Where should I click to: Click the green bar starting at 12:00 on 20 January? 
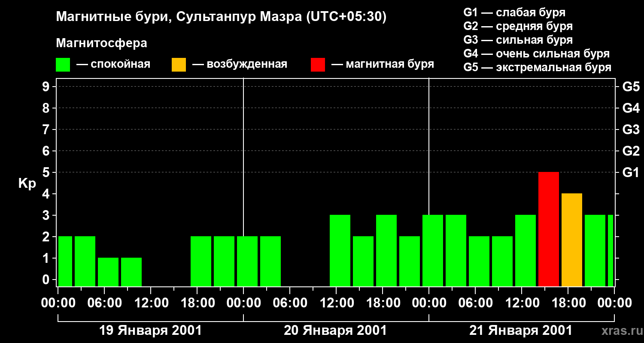point(340,250)
